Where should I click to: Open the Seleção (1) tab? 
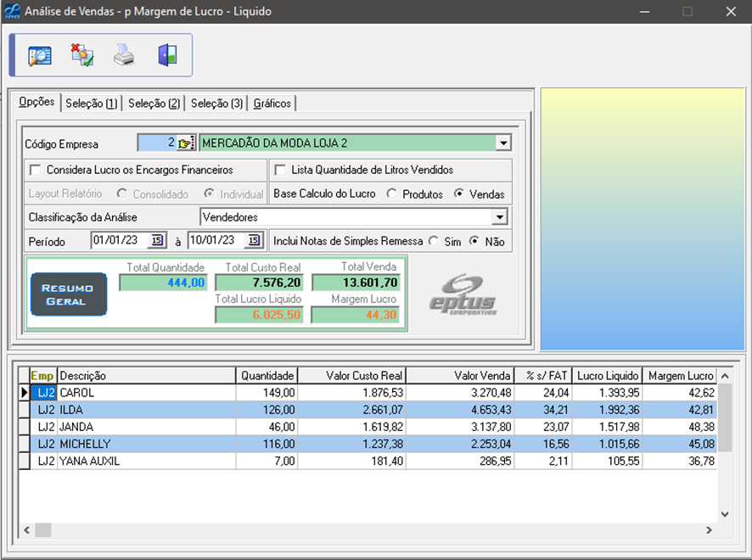pos(91,104)
